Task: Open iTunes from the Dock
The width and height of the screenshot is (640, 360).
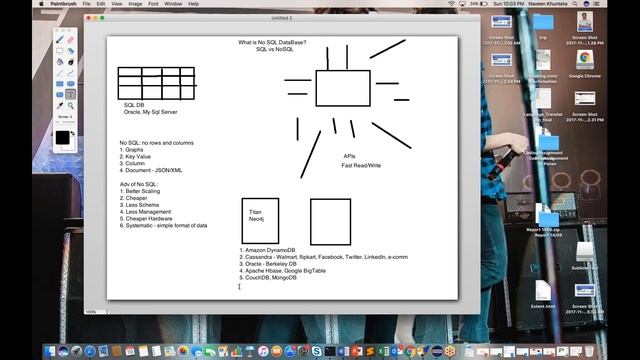Action: (263, 351)
